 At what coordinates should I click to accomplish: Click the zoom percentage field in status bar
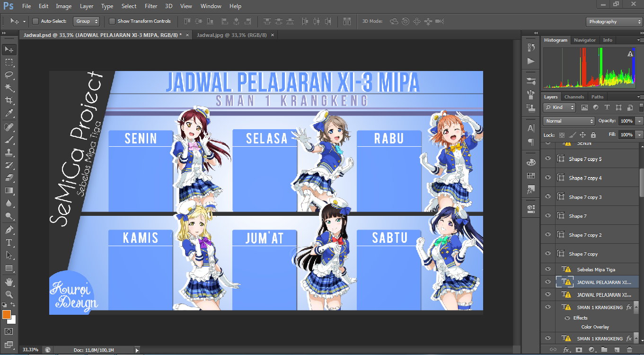pos(31,350)
